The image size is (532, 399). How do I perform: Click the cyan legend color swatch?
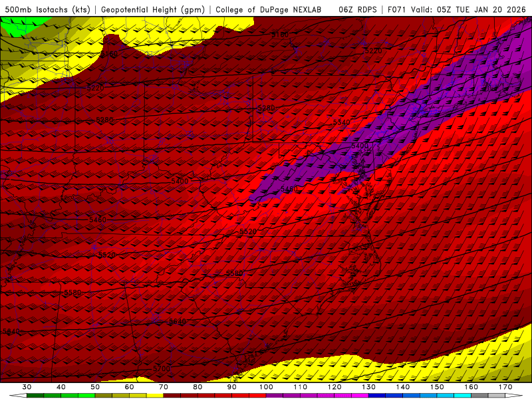462,396
